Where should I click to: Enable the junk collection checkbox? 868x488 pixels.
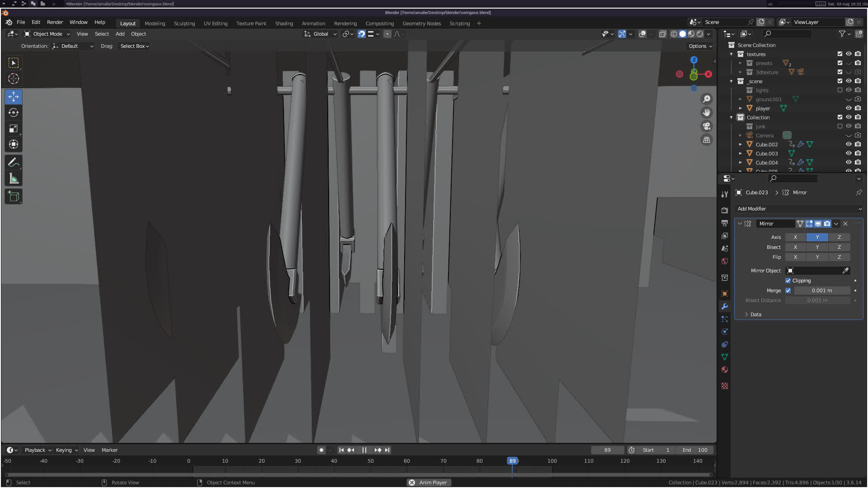pos(840,127)
